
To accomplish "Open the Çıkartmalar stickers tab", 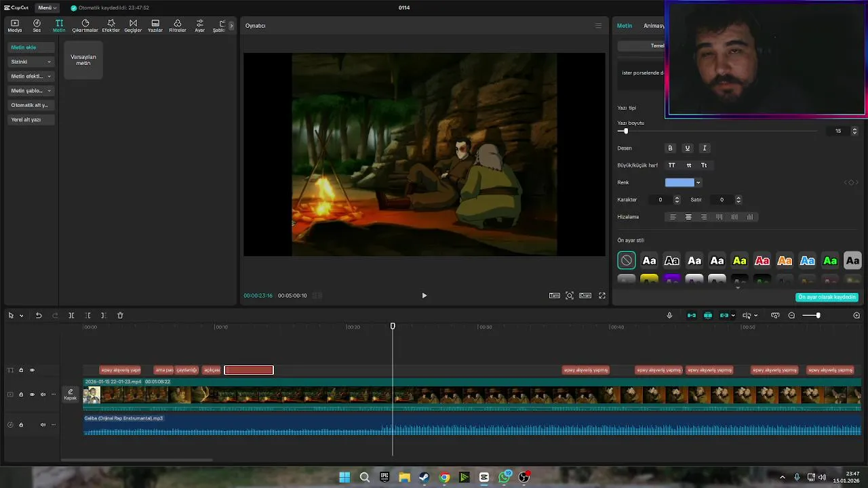I will pos(85,26).
